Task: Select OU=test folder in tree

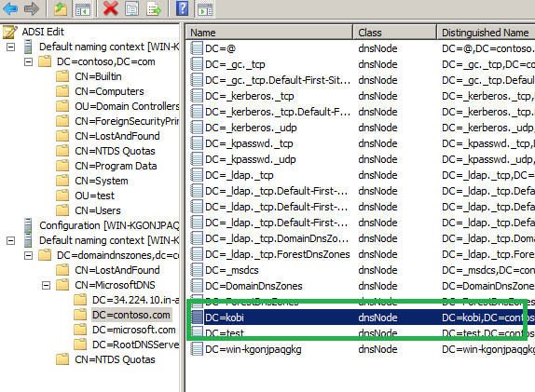Action: [x=94, y=196]
